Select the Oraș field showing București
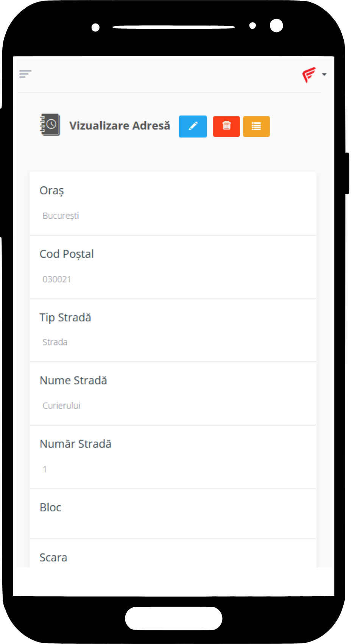Viewport: 352px width, 644px height. (x=173, y=203)
